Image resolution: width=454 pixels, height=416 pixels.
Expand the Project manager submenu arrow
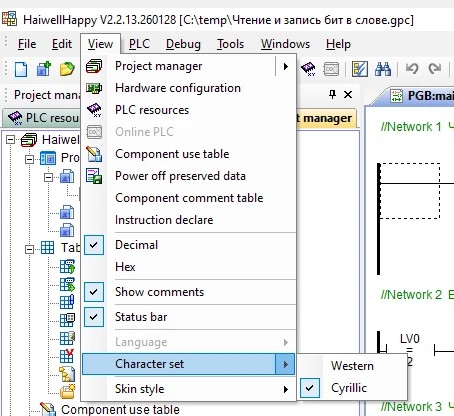click(286, 66)
